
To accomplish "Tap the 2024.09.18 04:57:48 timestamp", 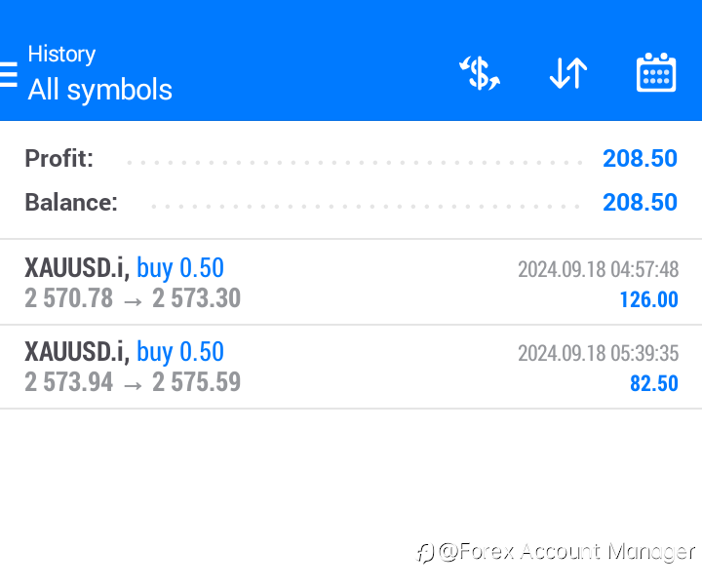I will point(598,269).
